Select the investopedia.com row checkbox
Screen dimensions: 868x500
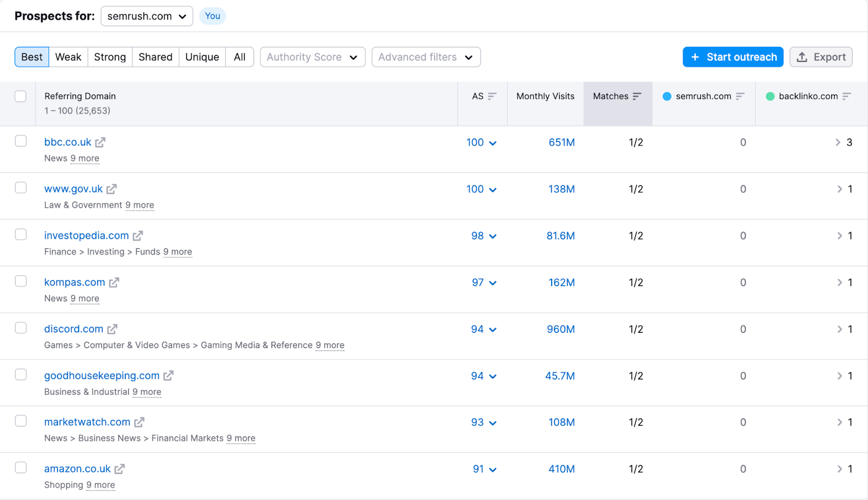[x=20, y=234]
